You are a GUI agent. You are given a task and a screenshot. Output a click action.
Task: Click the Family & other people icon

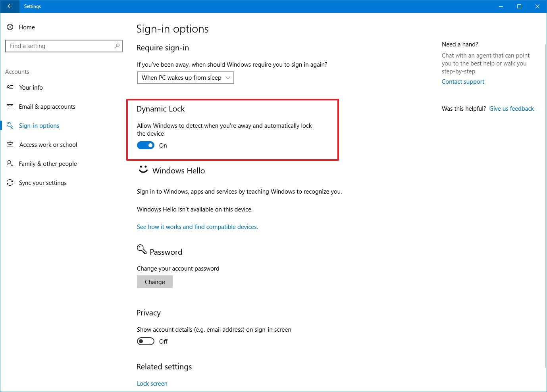(x=10, y=163)
